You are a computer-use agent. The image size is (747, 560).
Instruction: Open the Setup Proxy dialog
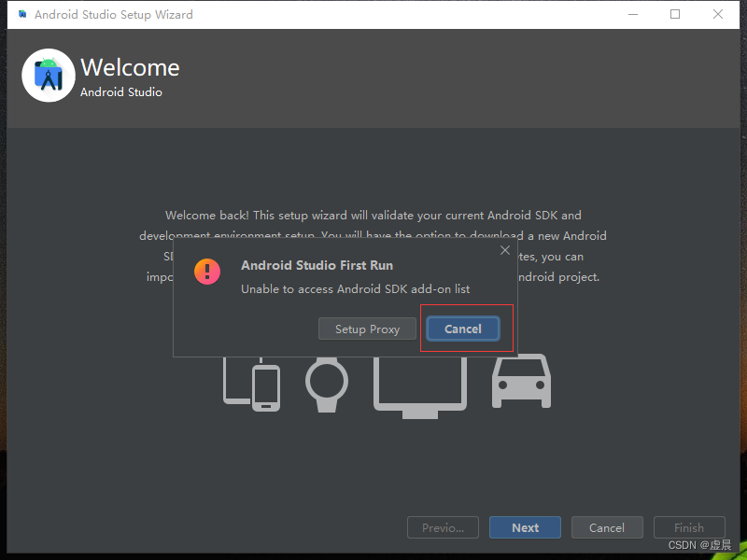(367, 329)
